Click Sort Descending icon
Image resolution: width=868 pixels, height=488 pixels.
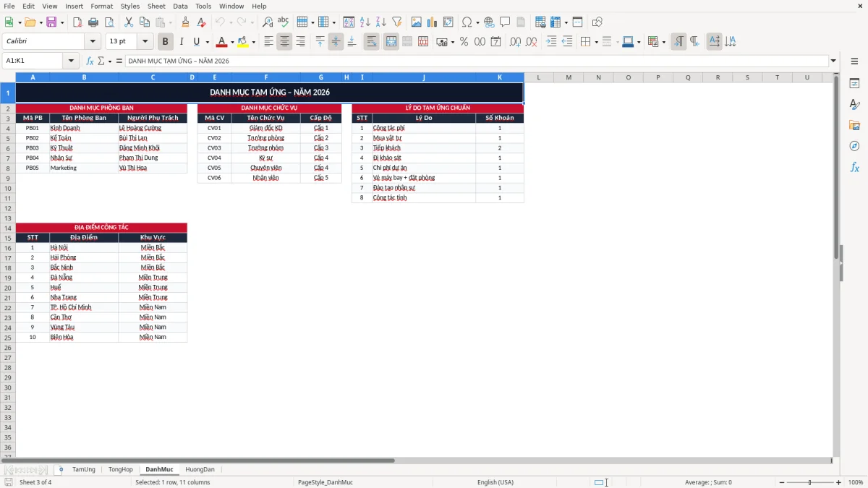(381, 22)
